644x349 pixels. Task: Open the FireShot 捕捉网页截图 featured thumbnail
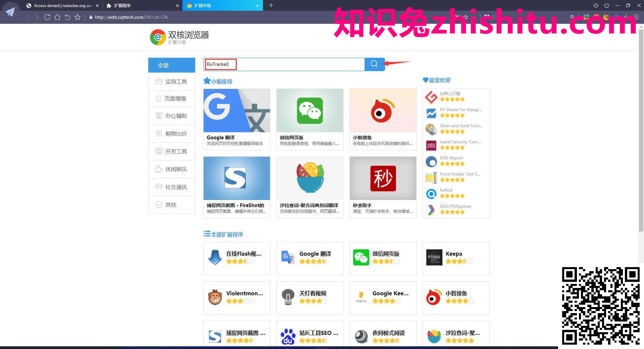pos(236,178)
